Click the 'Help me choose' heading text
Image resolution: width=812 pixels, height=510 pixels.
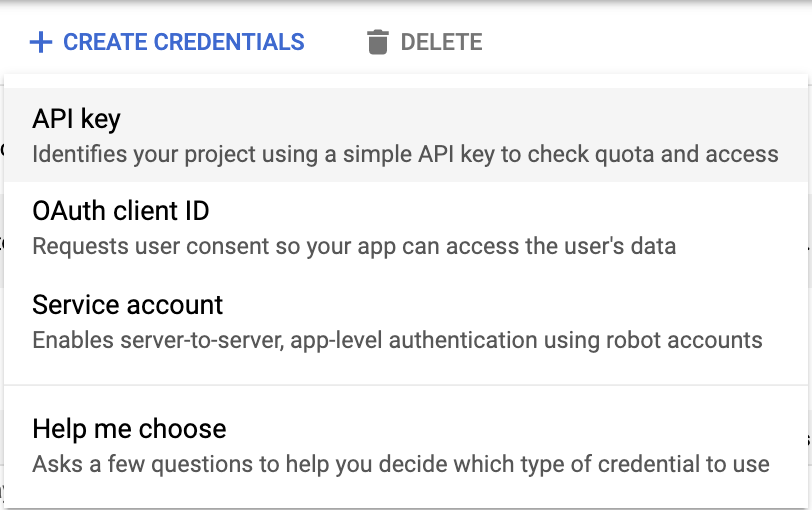coord(129,429)
